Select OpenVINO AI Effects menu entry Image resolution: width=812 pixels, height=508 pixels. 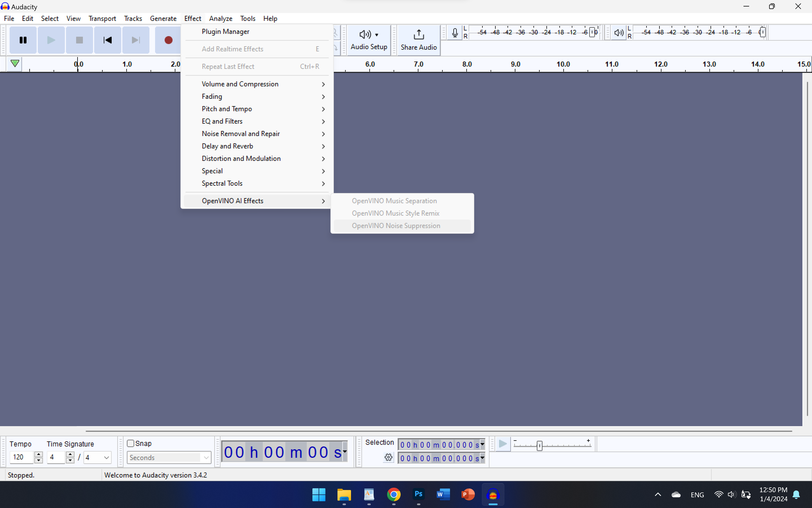pos(257,201)
